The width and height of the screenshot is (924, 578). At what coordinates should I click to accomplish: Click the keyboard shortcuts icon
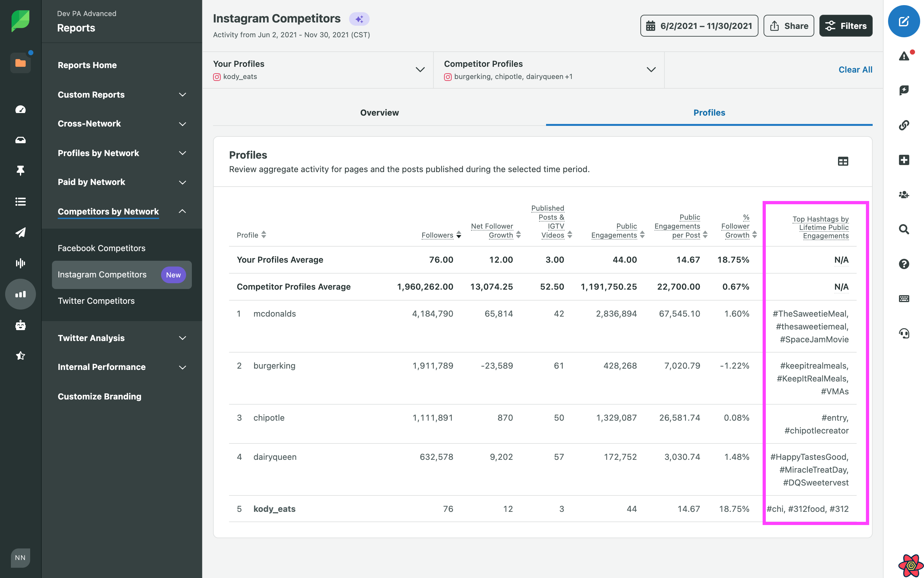(904, 299)
